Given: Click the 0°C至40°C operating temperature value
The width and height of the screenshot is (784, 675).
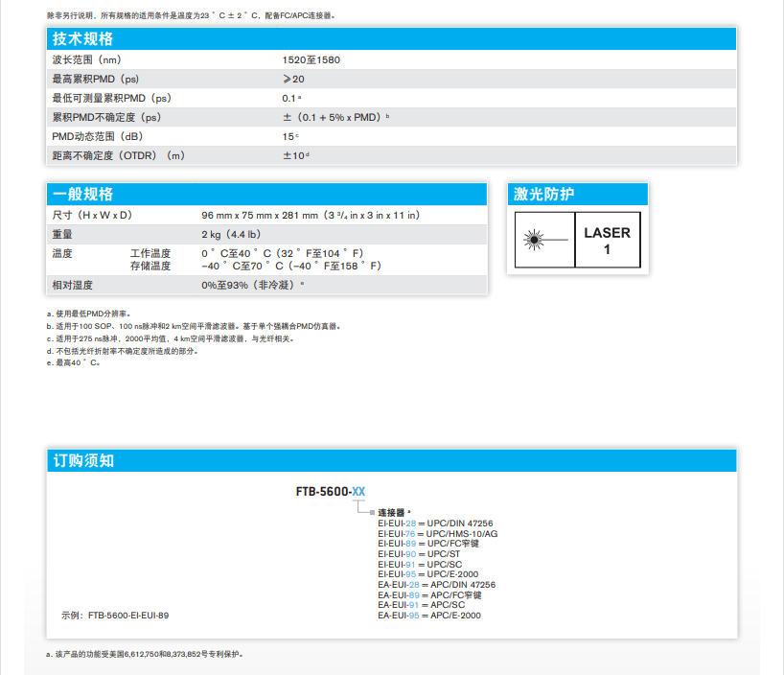Looking at the screenshot, I should [283, 253].
